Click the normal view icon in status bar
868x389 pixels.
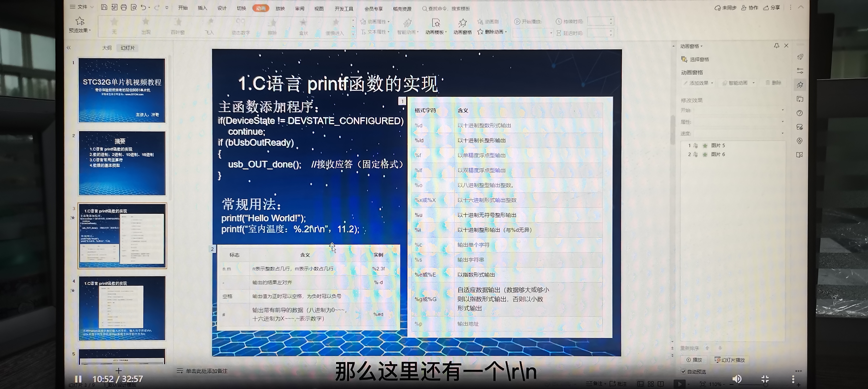pyautogui.click(x=641, y=384)
